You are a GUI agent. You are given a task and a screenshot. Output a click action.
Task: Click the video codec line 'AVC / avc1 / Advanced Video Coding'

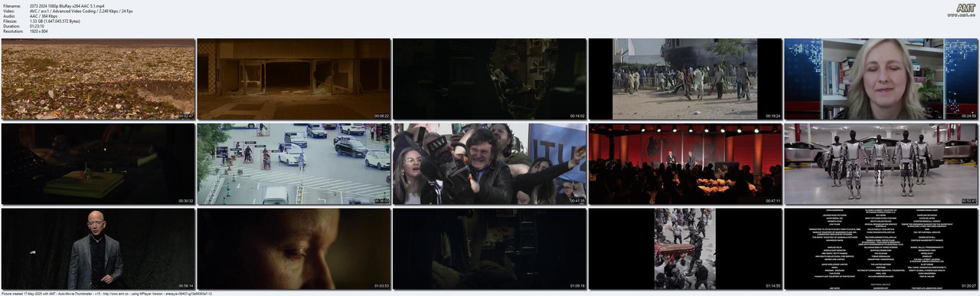coord(63,11)
